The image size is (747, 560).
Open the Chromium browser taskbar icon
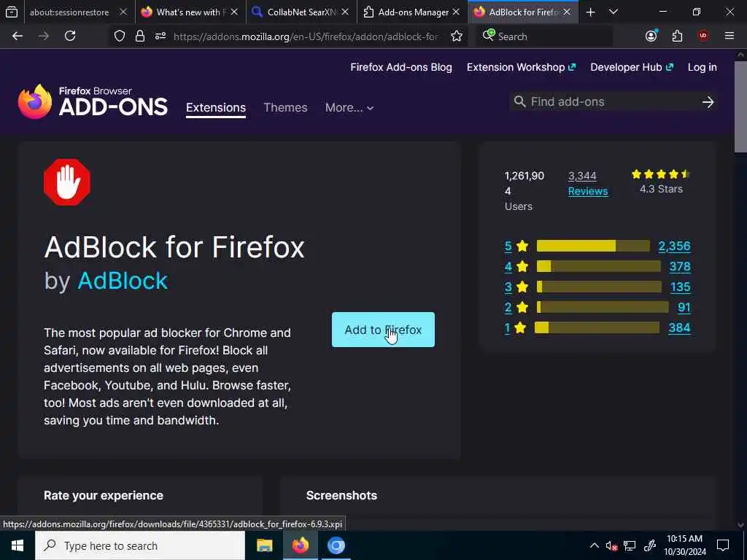(336, 545)
